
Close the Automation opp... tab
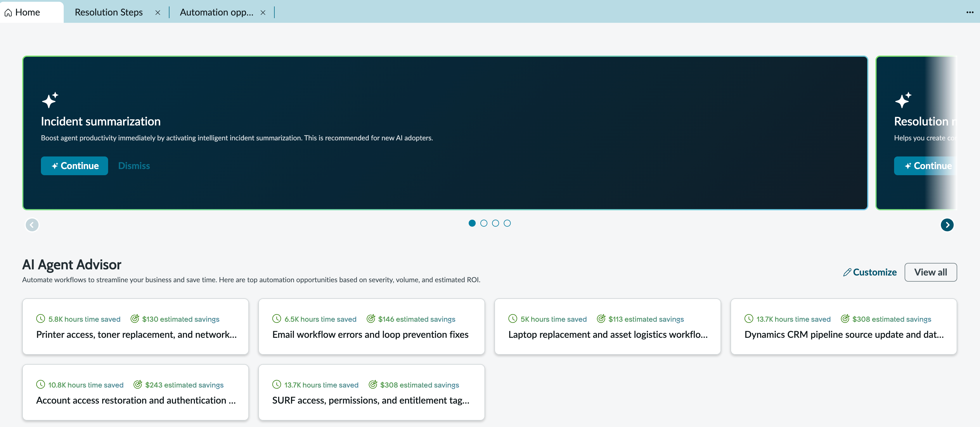(x=263, y=13)
